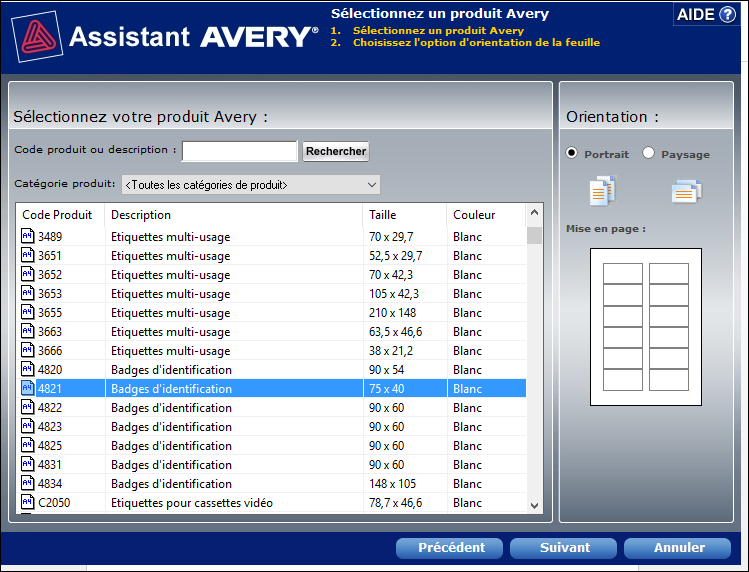This screenshot has width=749, height=572.
Task: Click the A4 icon beside code 4825
Action: (28, 445)
